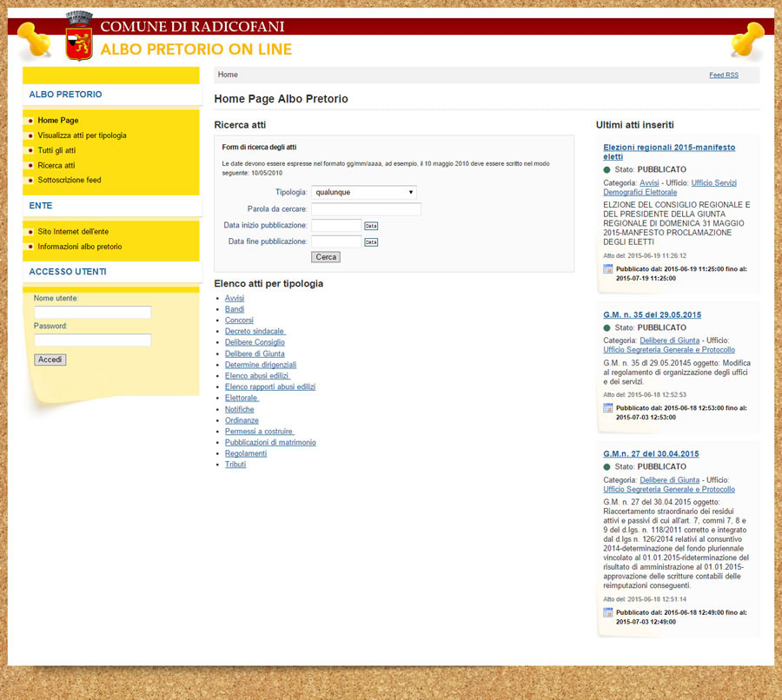This screenshot has height=700, width=782.
Task: Click into the Password field
Action: pyautogui.click(x=92, y=340)
